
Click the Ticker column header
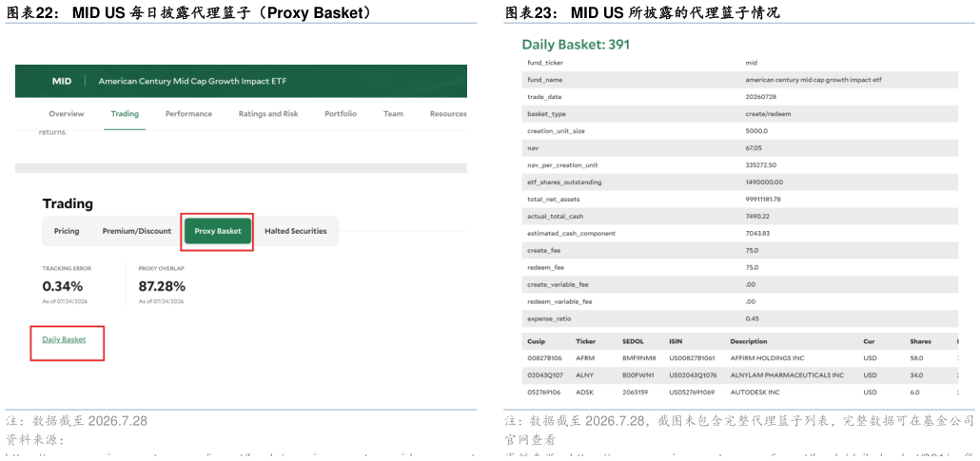click(x=586, y=341)
